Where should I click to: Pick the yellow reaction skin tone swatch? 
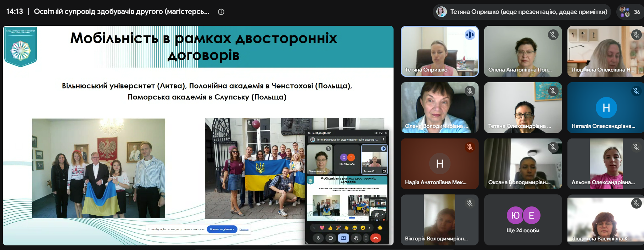(380, 228)
